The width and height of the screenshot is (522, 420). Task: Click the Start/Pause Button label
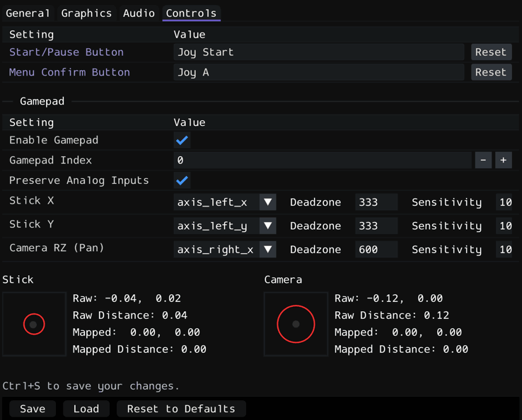[x=66, y=52]
